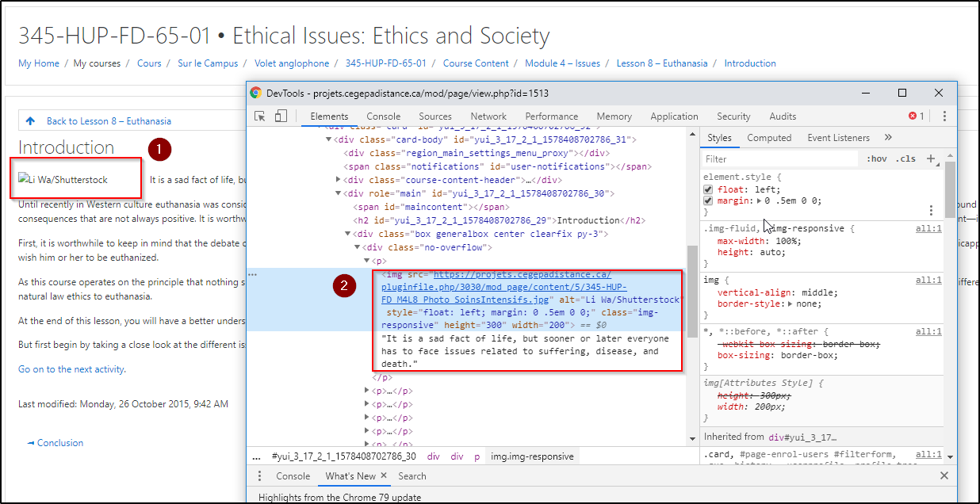Switch to the Network tab
980x504 pixels.
(488, 116)
